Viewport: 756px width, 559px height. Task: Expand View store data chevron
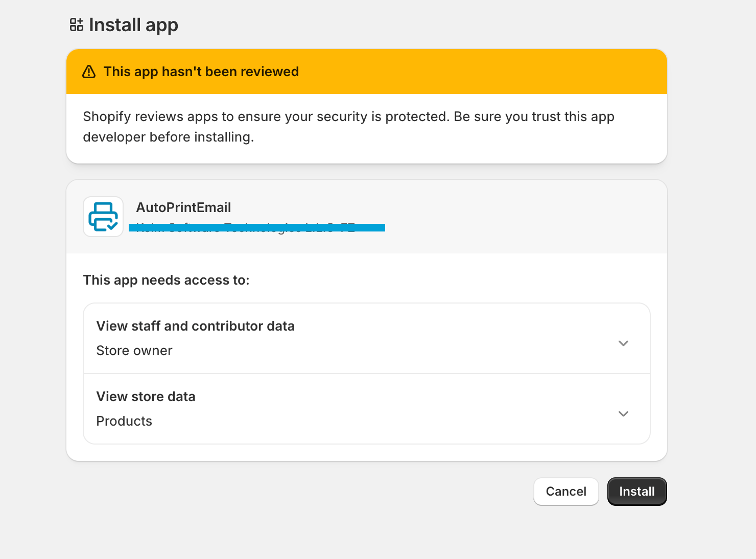click(623, 414)
